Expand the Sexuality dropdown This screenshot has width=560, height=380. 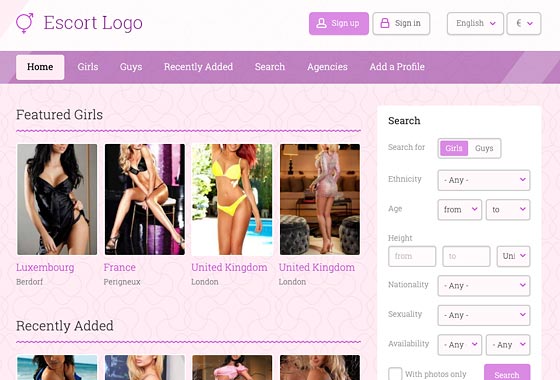484,315
